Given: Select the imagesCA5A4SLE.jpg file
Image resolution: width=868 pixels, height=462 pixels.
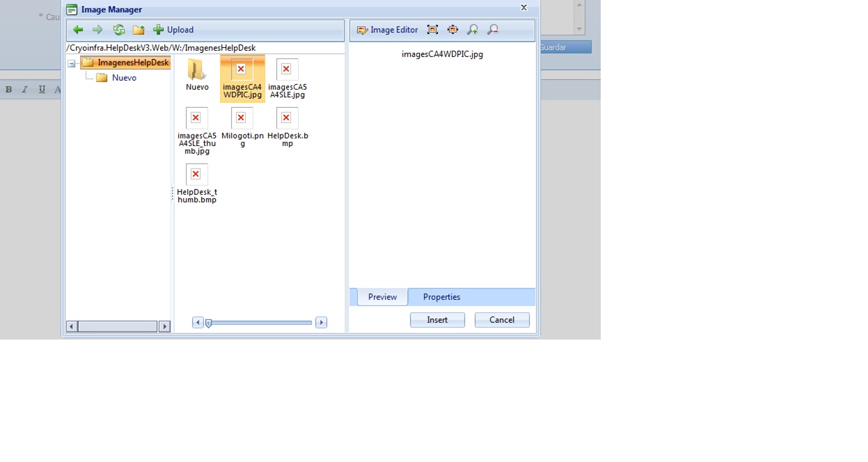Looking at the screenshot, I should pyautogui.click(x=287, y=79).
